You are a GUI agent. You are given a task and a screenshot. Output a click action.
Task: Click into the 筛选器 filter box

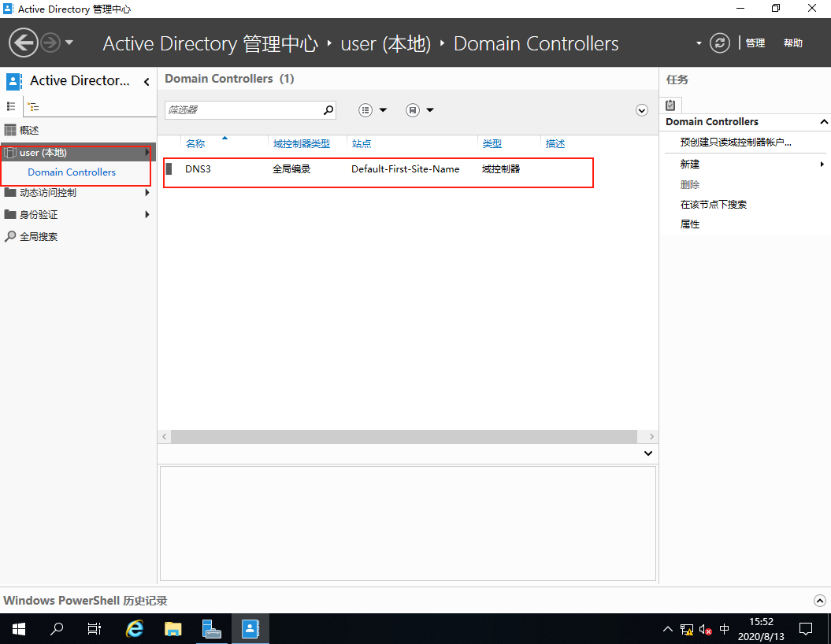pos(243,109)
